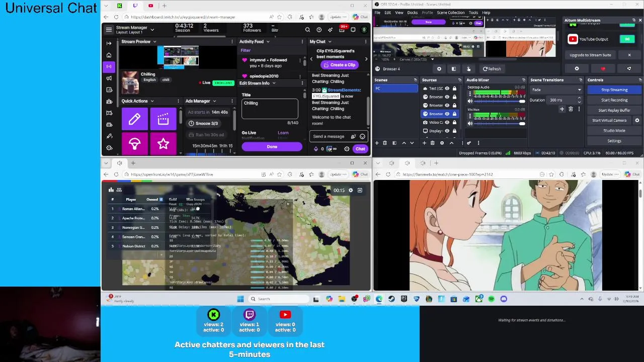The width and height of the screenshot is (644, 362).
Task: Click Send a message chat field
Action: pos(332,136)
